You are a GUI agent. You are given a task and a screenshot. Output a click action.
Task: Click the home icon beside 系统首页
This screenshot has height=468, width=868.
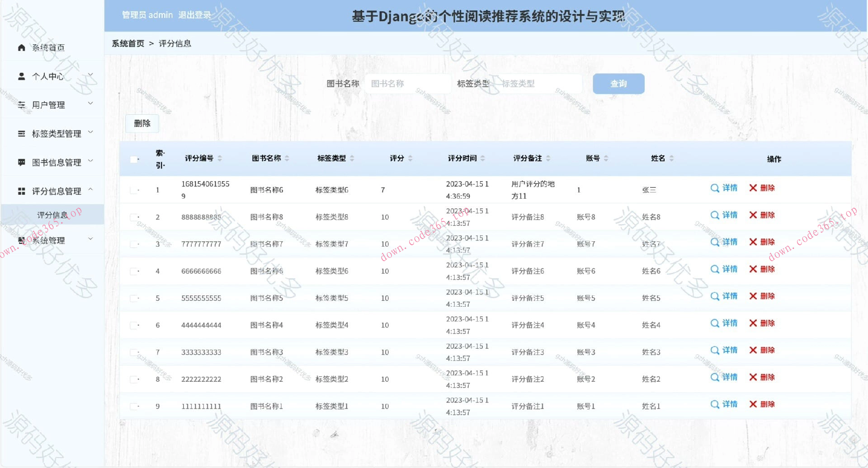click(21, 47)
